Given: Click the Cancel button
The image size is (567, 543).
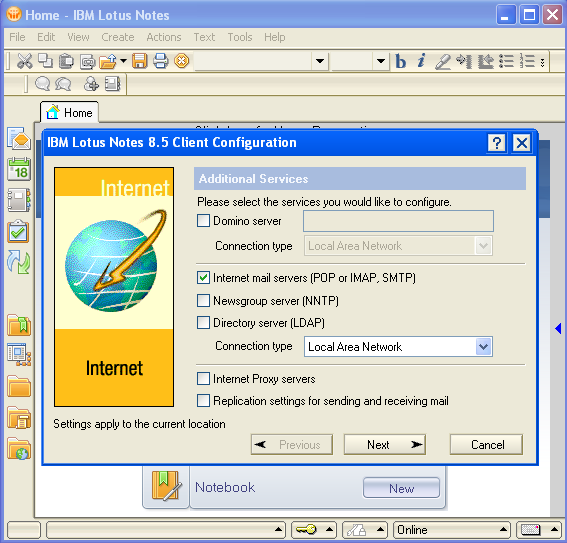Looking at the screenshot, I should (x=486, y=444).
